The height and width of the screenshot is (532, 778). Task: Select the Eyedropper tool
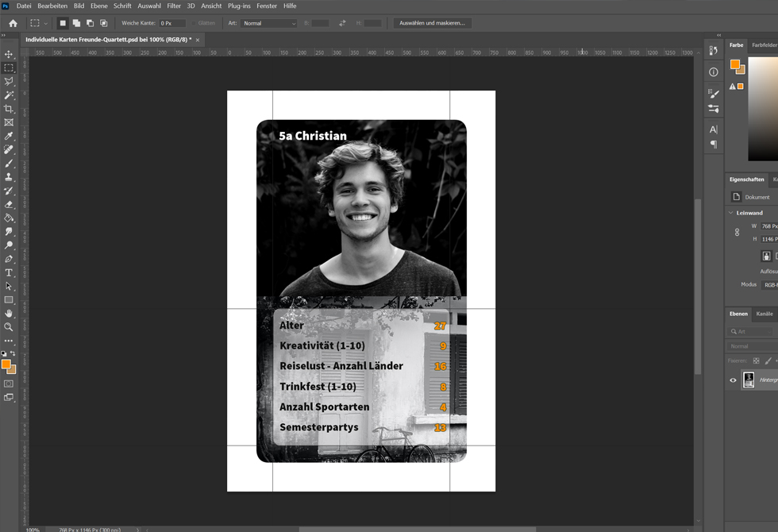[9, 136]
